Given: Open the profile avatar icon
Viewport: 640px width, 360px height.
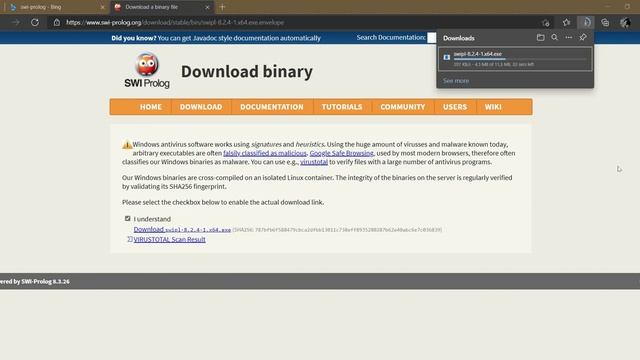Looking at the screenshot, I should click(x=625, y=22).
